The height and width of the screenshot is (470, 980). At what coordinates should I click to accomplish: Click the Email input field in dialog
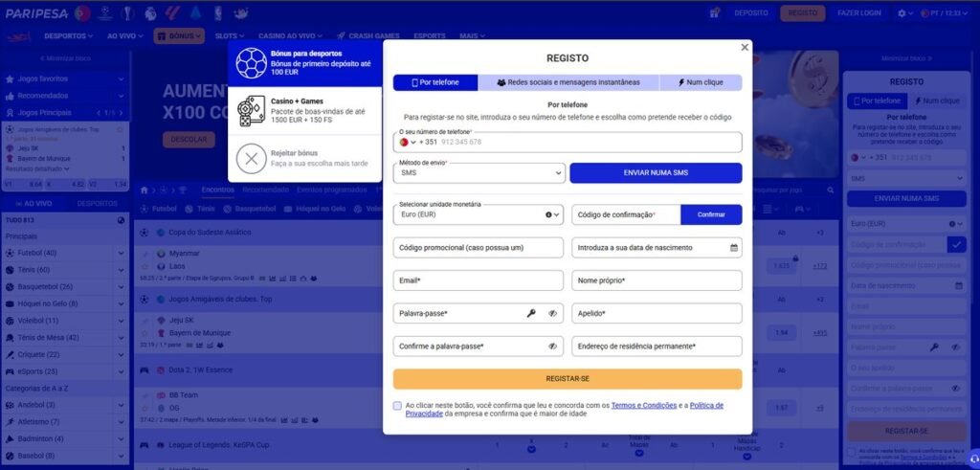[479, 280]
